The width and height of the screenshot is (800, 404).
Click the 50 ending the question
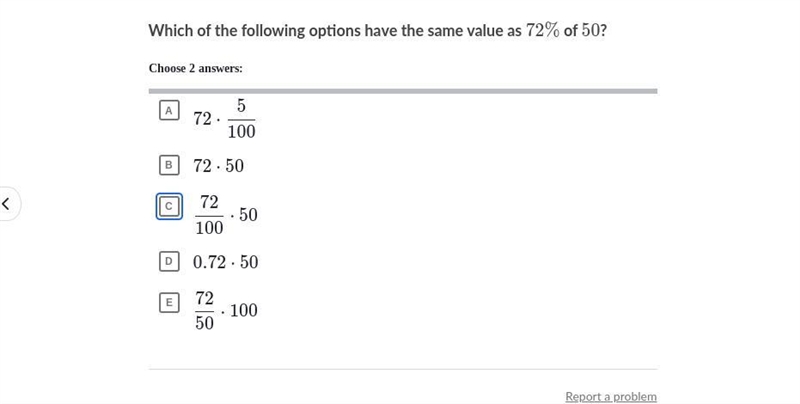click(x=590, y=31)
